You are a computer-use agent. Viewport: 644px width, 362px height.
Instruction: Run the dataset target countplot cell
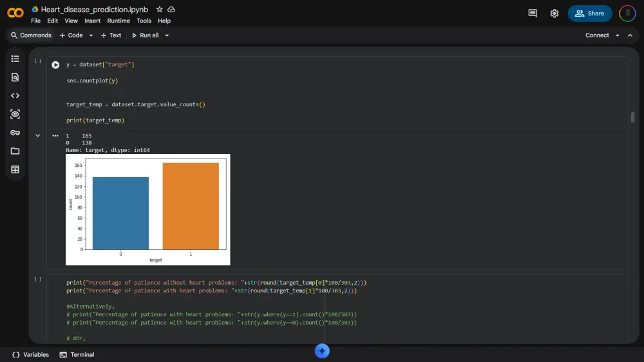pyautogui.click(x=55, y=65)
